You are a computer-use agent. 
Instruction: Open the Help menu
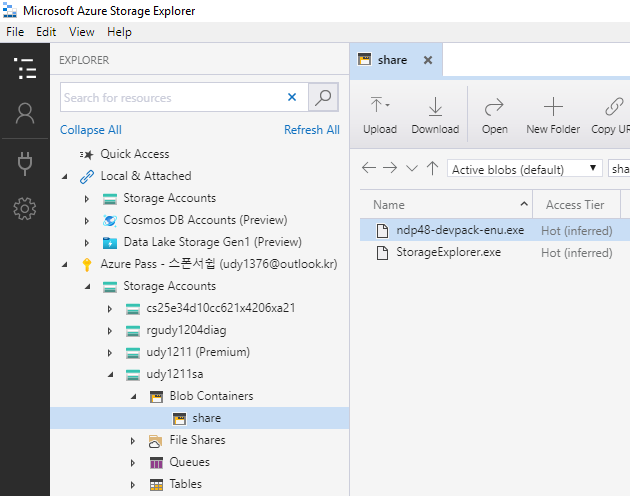119,32
